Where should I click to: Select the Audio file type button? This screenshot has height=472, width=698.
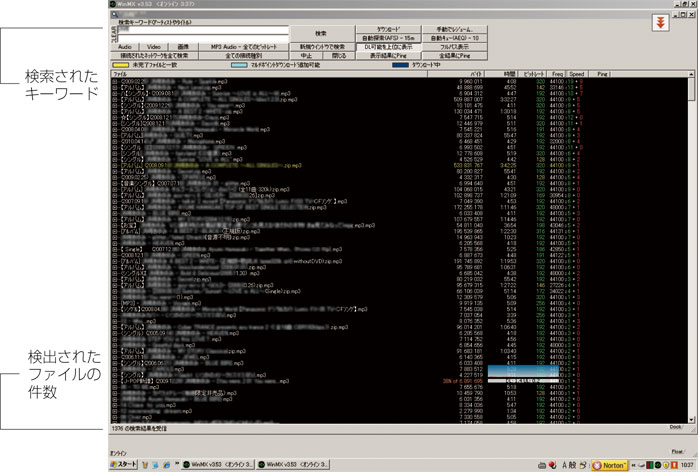tap(125, 47)
